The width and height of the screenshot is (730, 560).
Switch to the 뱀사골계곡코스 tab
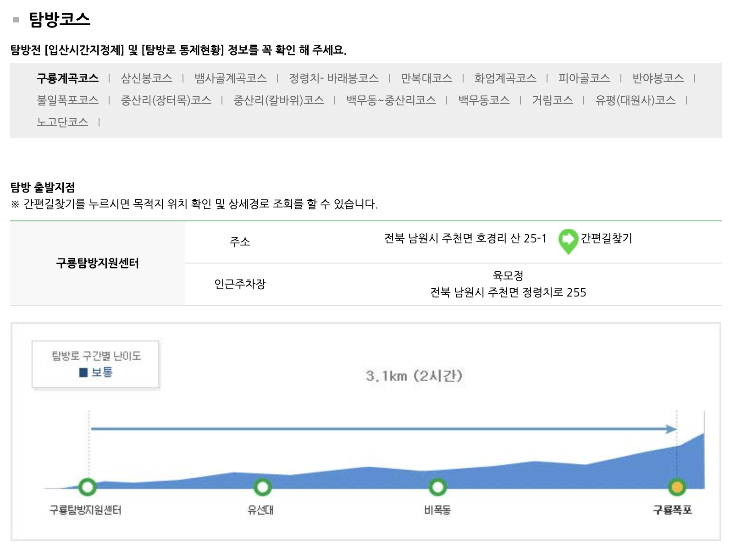[x=230, y=78]
